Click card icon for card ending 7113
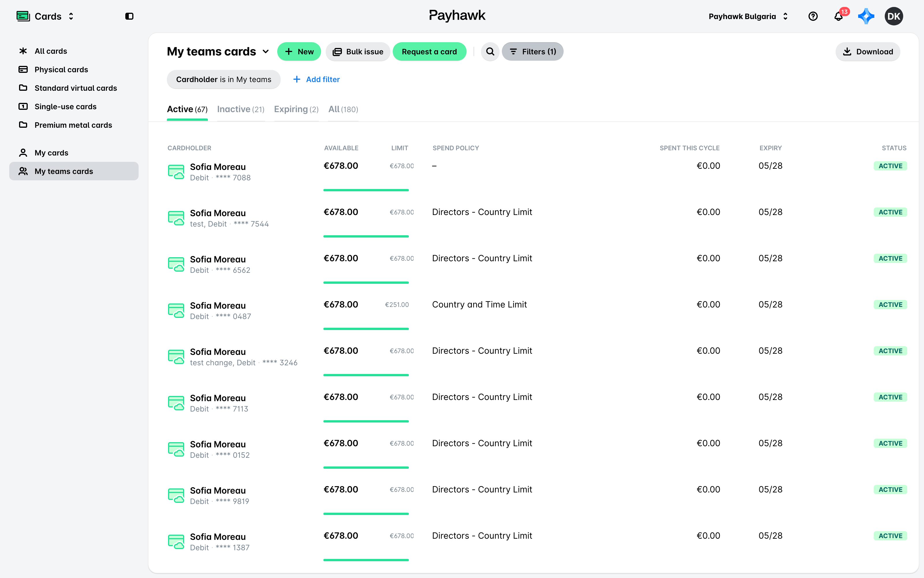The height and width of the screenshot is (578, 924). point(176,403)
